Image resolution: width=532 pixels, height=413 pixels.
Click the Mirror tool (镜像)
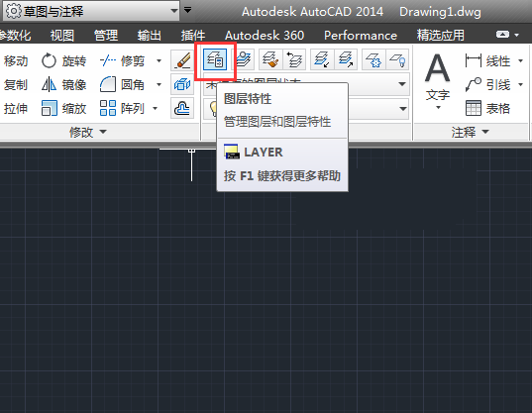[x=63, y=84]
